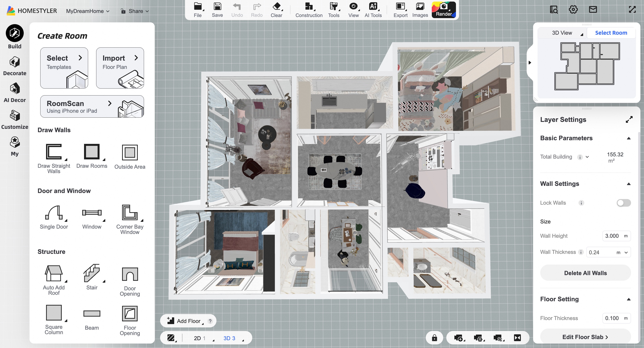This screenshot has width=644, height=348.
Task: Open the AI Decor sidebar tab
Action: [x=15, y=93]
